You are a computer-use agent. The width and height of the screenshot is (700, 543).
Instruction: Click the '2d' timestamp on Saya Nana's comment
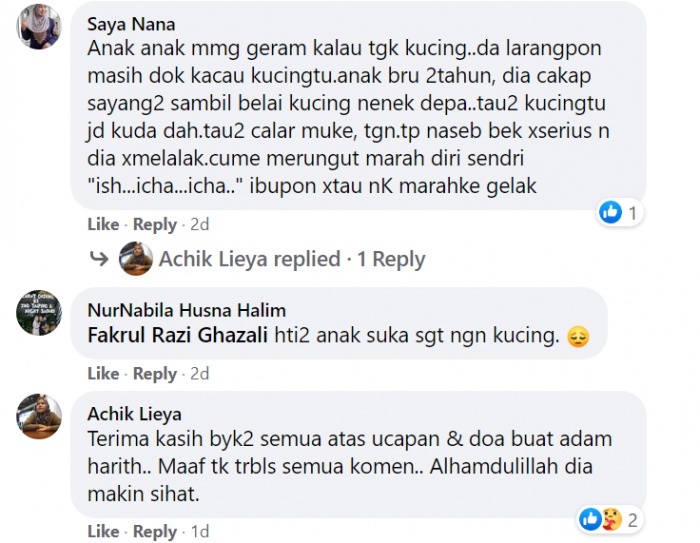199,224
